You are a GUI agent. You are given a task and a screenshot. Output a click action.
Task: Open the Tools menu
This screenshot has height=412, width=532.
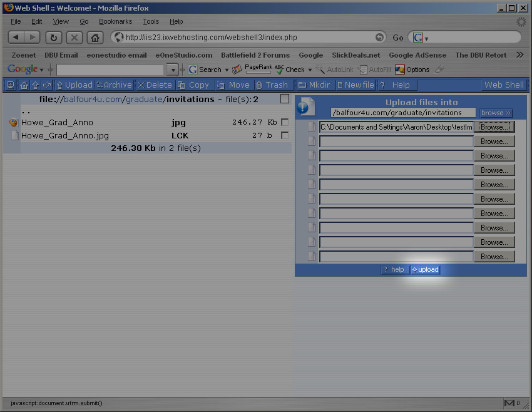[x=151, y=21]
